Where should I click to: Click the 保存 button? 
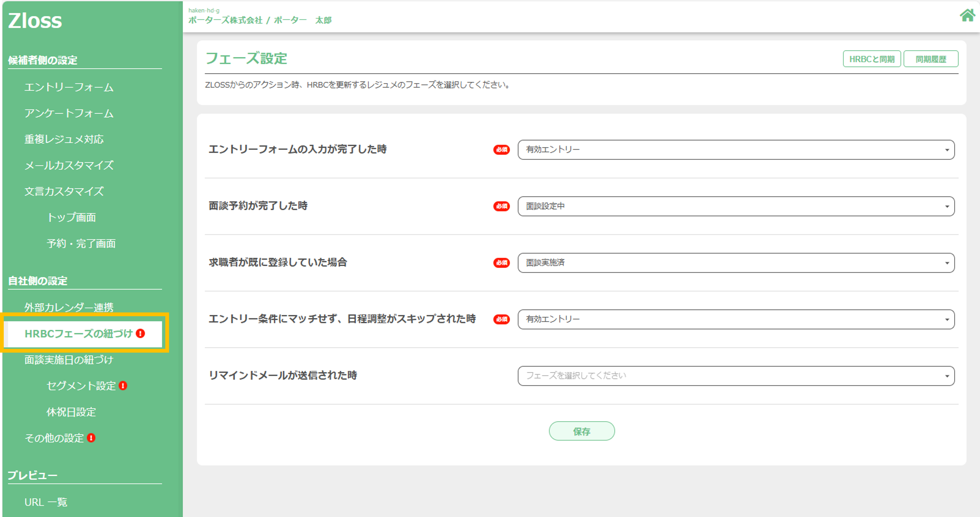tap(581, 431)
